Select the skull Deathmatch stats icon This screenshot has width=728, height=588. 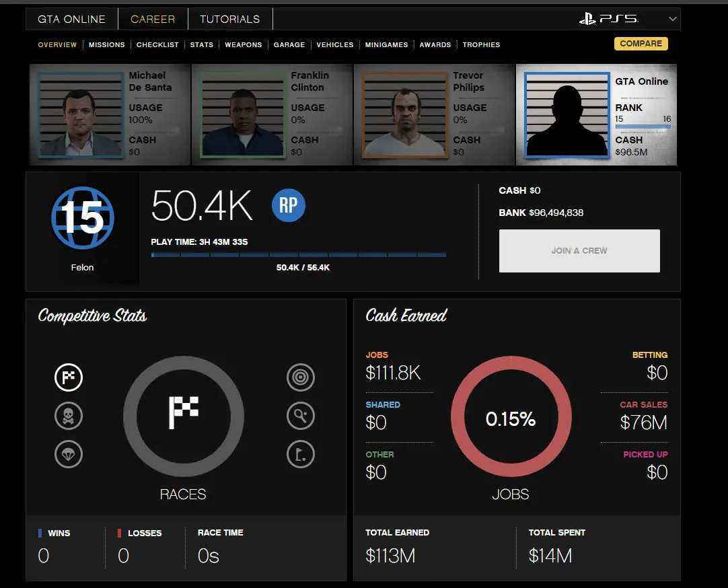(x=69, y=416)
